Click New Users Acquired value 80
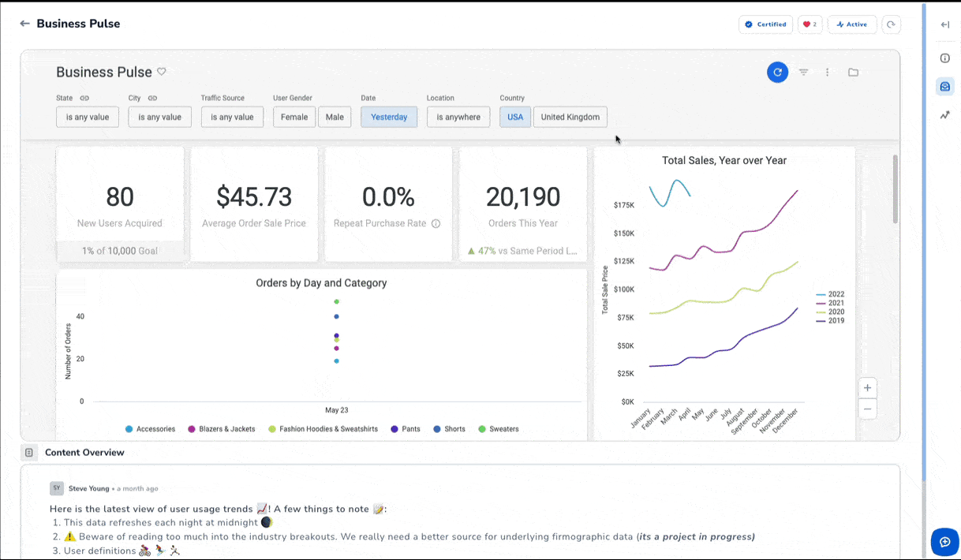This screenshot has width=961, height=560. (120, 196)
